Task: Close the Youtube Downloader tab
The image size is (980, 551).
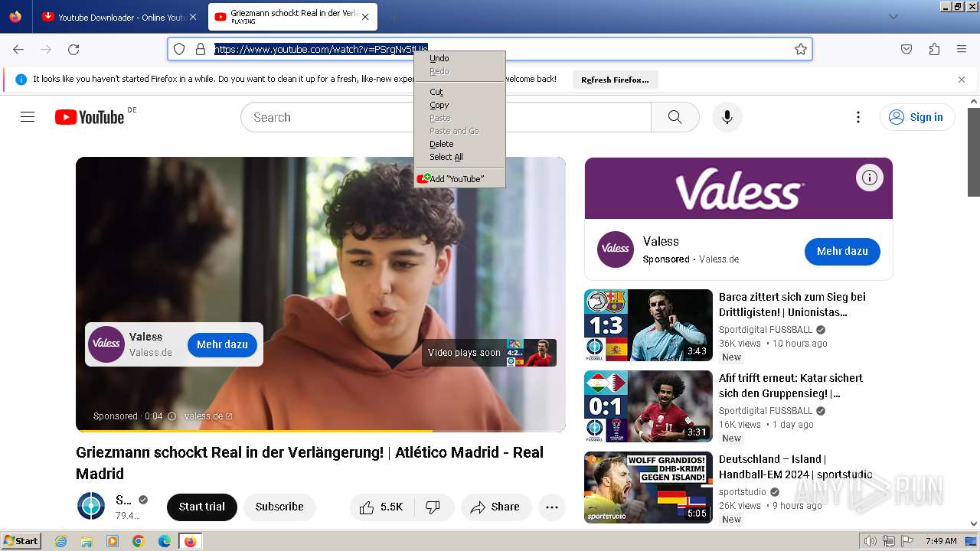Action: (192, 17)
